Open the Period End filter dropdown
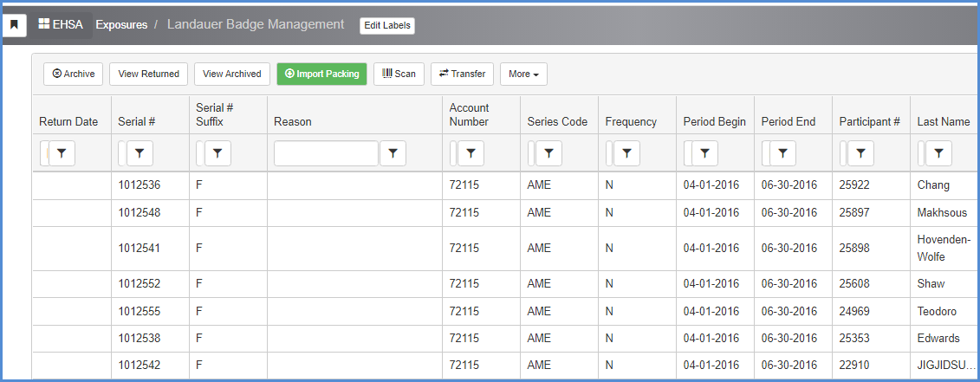The width and height of the screenshot is (980, 382). (x=782, y=153)
